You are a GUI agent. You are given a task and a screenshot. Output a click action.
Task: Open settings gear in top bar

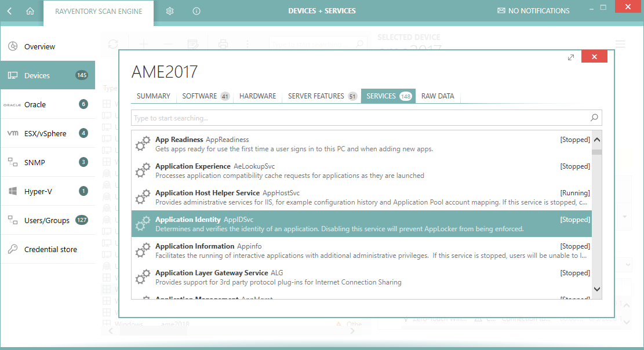click(170, 11)
